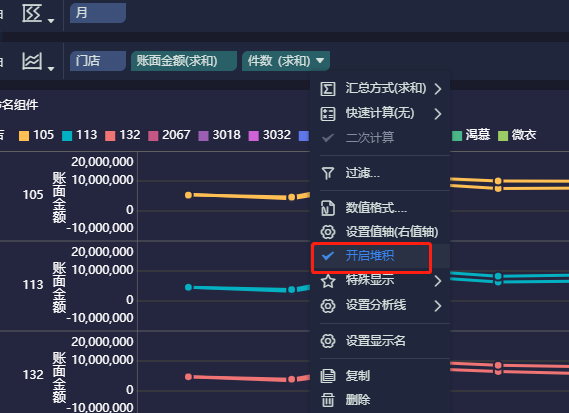This screenshot has height=413, width=569.
Task: Click the gear icon for 设置值轴
Action: (328, 232)
